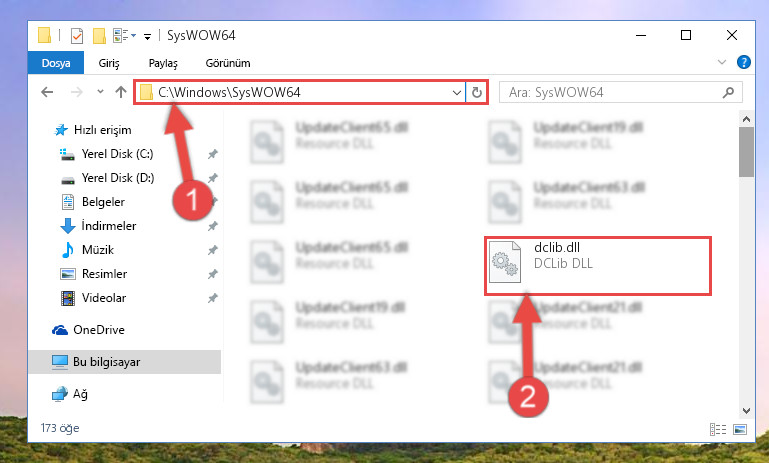Expand the ribbon with the chevron

point(722,62)
